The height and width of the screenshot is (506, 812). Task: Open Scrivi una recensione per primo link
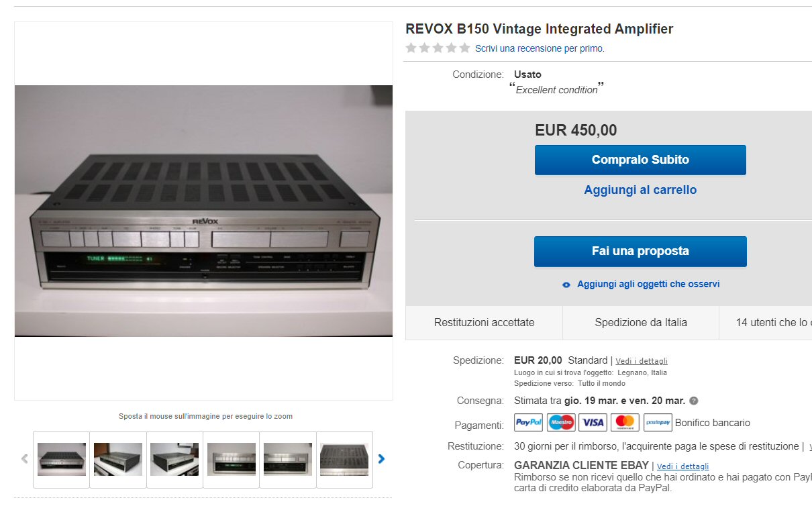point(540,48)
